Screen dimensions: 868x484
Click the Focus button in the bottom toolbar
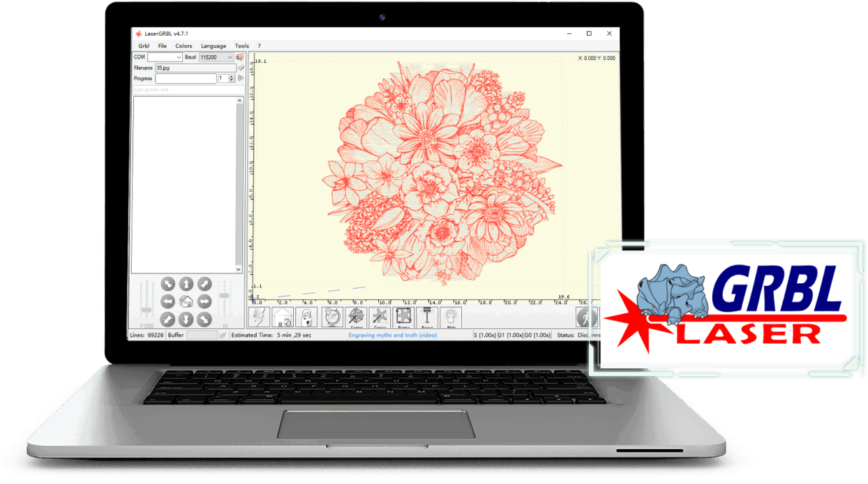[x=426, y=317]
